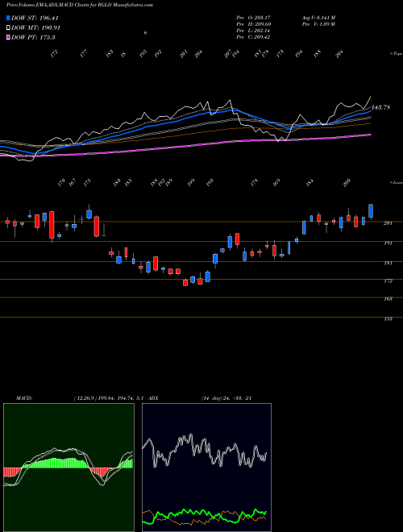Click the 143.78 label beside EMA lines
The height and width of the screenshot is (532, 403).
[x=380, y=107]
